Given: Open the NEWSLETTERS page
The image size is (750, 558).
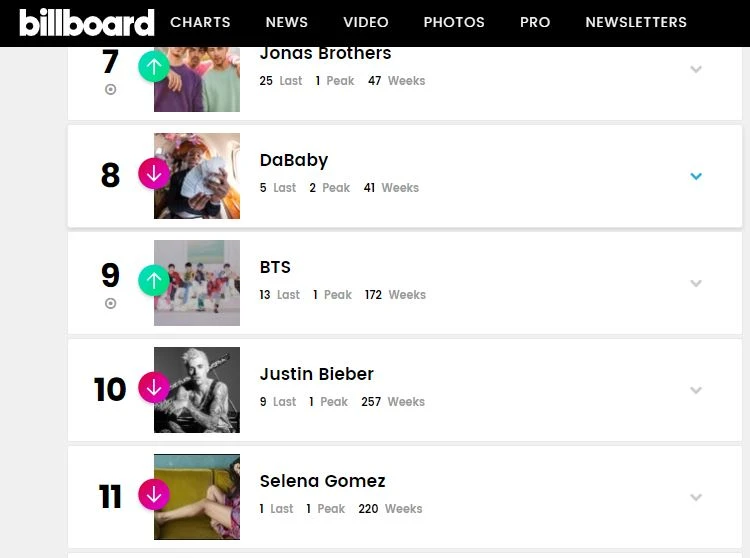Looking at the screenshot, I should pyautogui.click(x=636, y=22).
